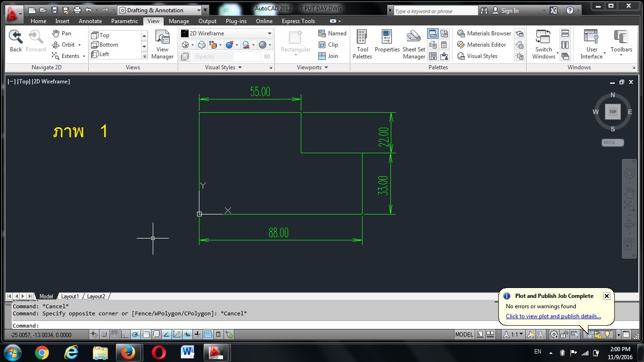The image size is (644, 362).
Task: Open the Home ribbon tab
Action: pyautogui.click(x=38, y=21)
